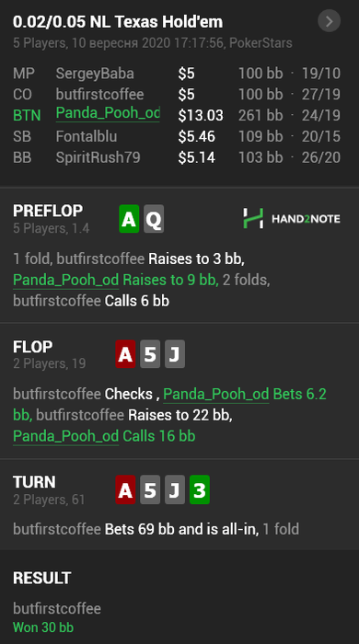Click the green 3 card on the turn
The height and width of the screenshot is (644, 359).
point(200,489)
